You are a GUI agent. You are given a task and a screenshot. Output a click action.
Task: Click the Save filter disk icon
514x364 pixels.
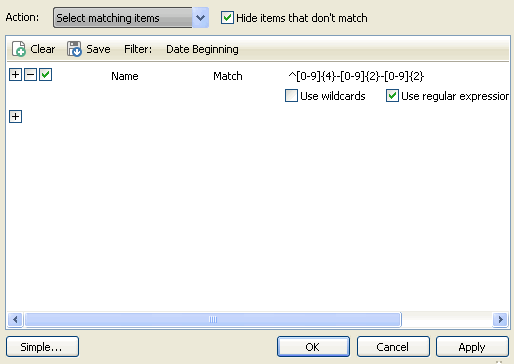pyautogui.click(x=74, y=49)
